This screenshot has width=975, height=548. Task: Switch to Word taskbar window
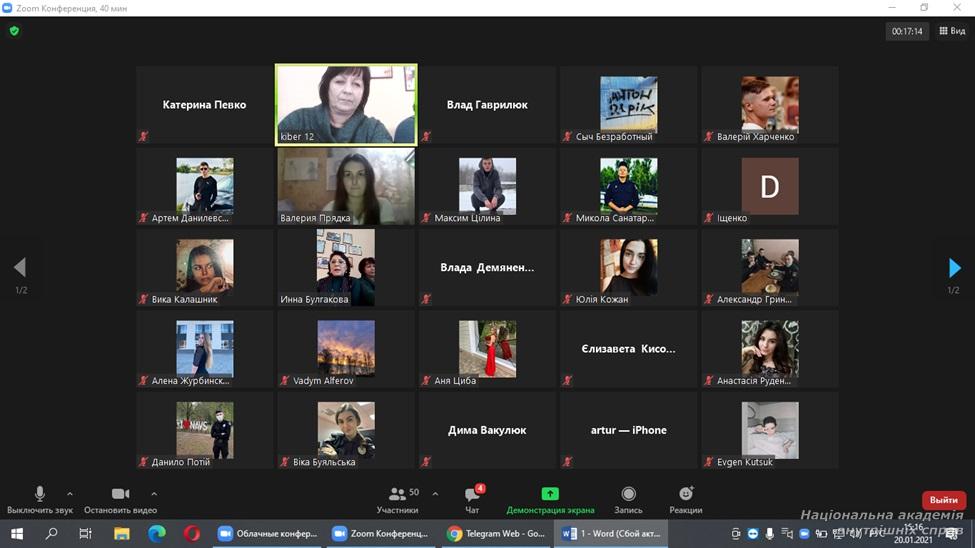611,534
